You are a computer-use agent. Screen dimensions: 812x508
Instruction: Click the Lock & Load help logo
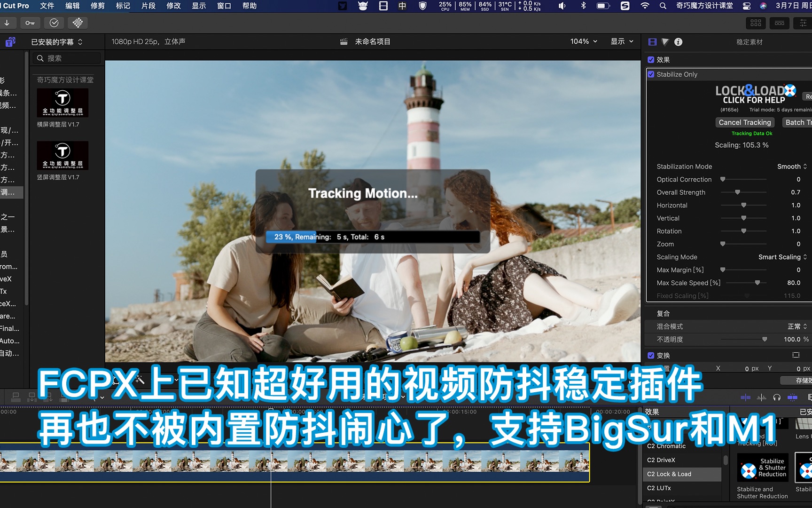tap(755, 94)
